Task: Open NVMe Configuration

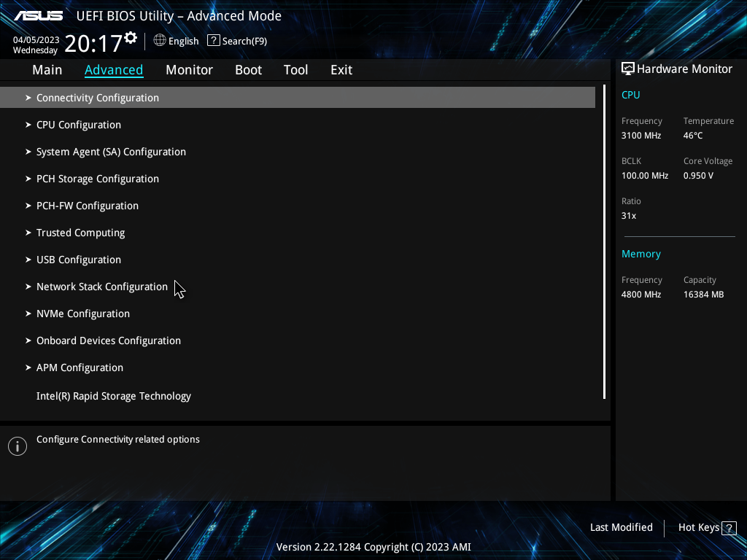Action: coord(82,313)
